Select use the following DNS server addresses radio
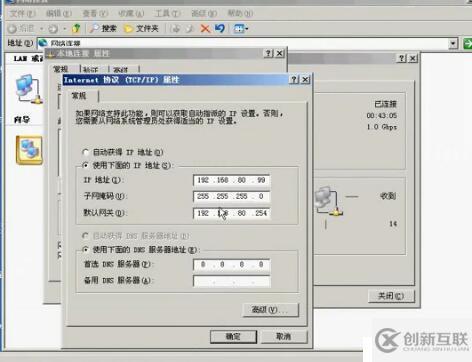This screenshot has height=362, width=472. coord(85,249)
